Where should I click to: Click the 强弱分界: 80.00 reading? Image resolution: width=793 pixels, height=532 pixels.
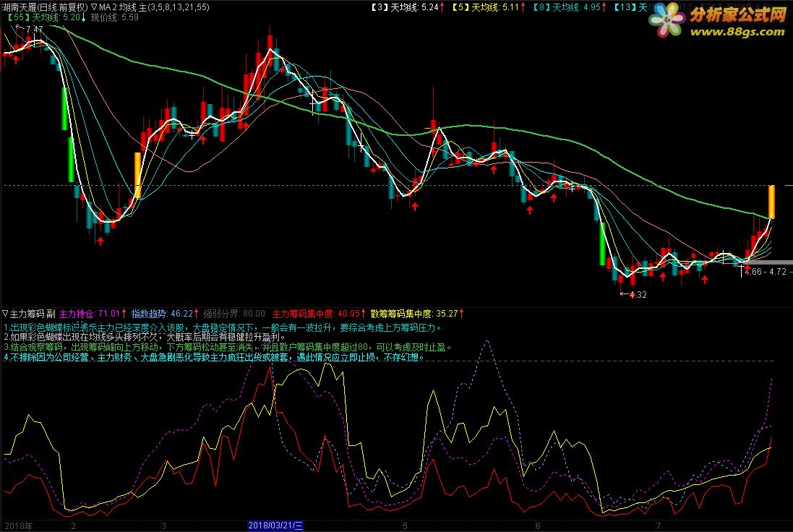(234, 314)
